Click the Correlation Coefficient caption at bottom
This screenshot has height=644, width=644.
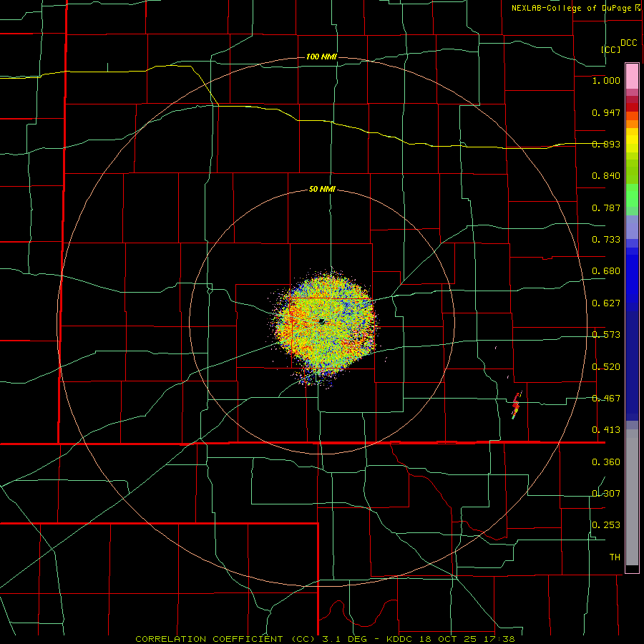tap(326, 639)
